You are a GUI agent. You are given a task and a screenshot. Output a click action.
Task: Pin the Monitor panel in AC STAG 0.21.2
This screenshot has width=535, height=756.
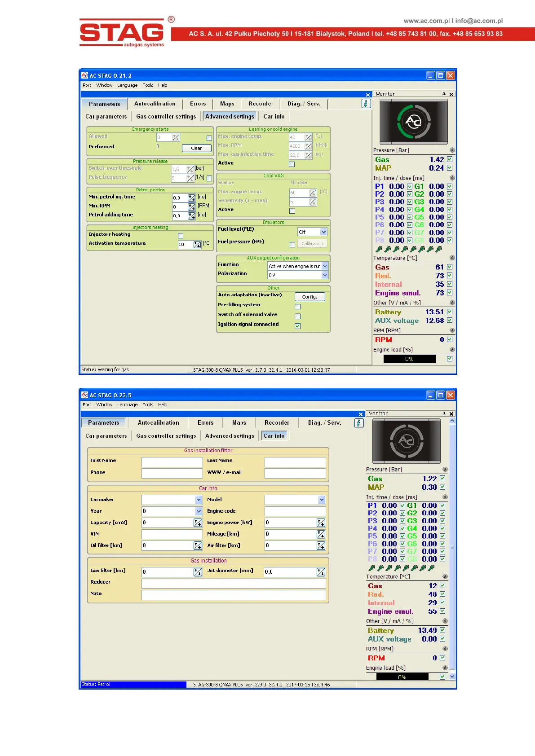(x=444, y=94)
